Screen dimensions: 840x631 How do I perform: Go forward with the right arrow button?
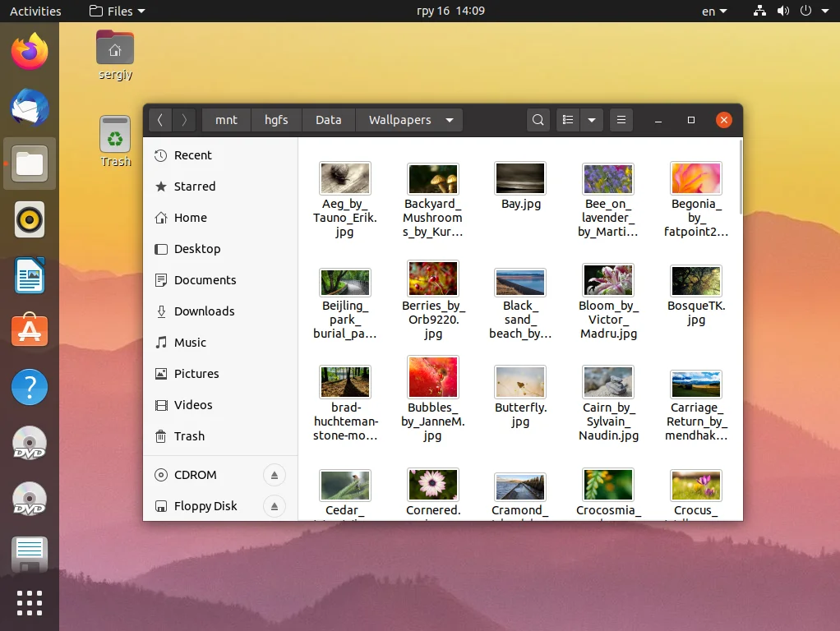184,120
